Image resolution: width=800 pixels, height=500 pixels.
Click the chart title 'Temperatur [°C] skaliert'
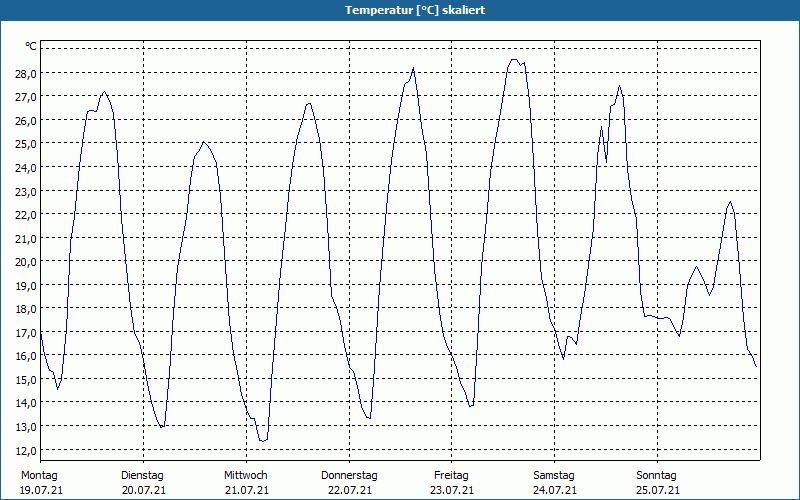point(415,10)
